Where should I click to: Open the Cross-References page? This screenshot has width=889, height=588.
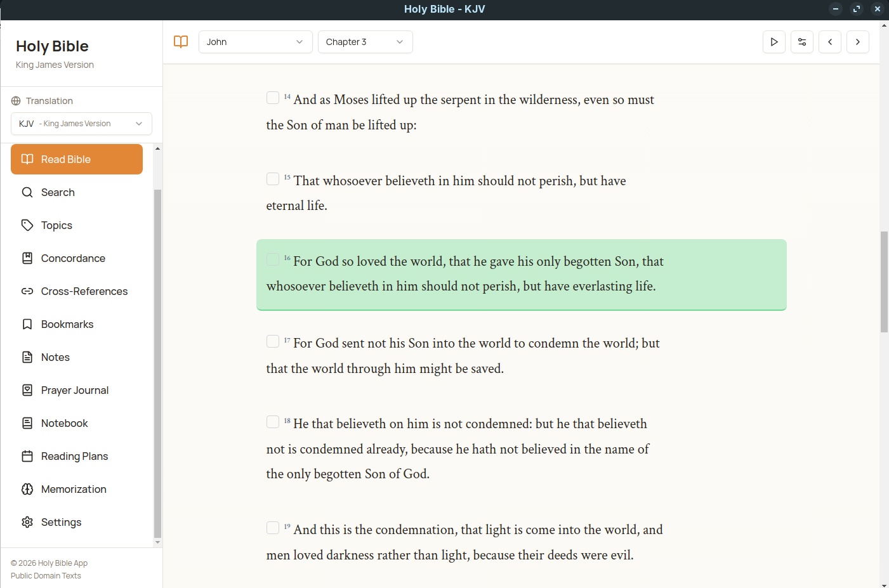77,291
